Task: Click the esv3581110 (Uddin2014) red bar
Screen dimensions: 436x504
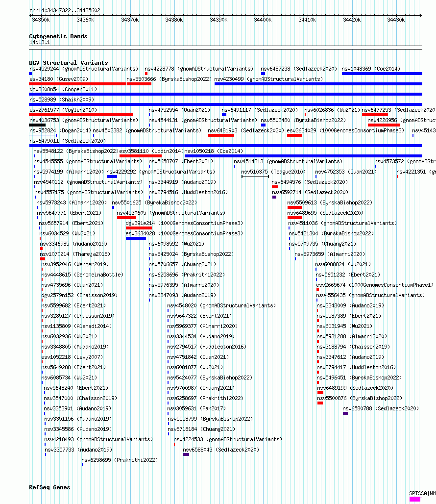Action: [x=140, y=156]
